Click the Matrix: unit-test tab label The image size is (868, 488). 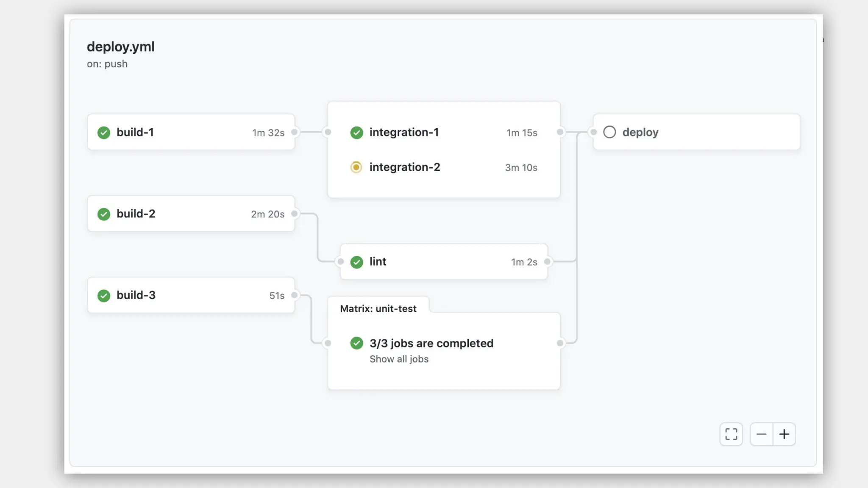[x=378, y=309]
